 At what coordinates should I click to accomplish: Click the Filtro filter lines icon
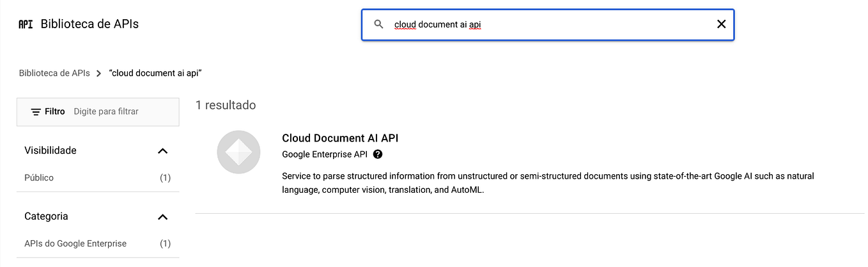[36, 111]
